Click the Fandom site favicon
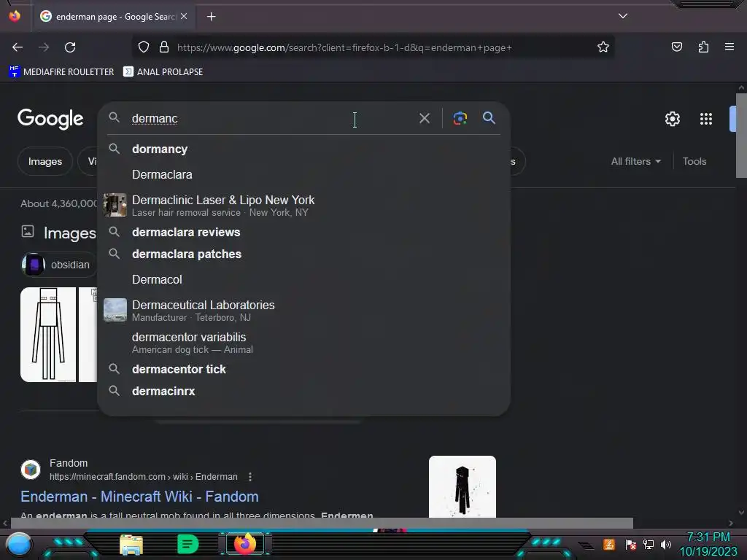This screenshot has width=747, height=560. [31, 470]
